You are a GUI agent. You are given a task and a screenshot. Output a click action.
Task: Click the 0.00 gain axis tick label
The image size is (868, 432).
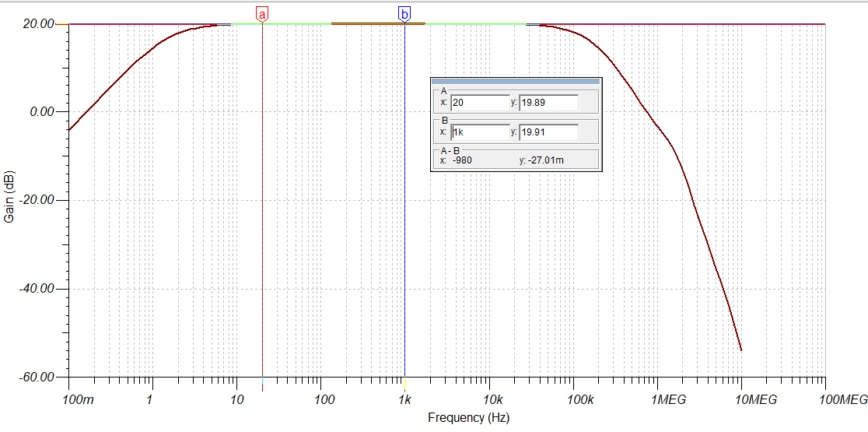point(42,112)
